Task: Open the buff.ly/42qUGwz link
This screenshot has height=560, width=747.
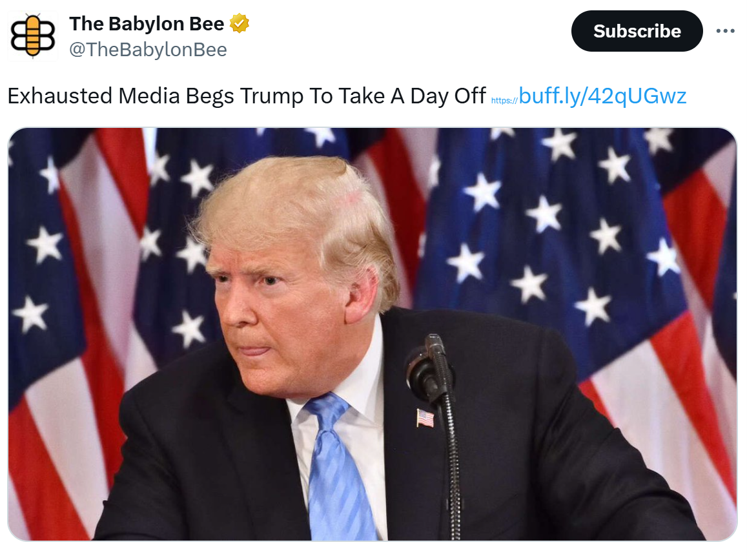Action: click(x=602, y=96)
